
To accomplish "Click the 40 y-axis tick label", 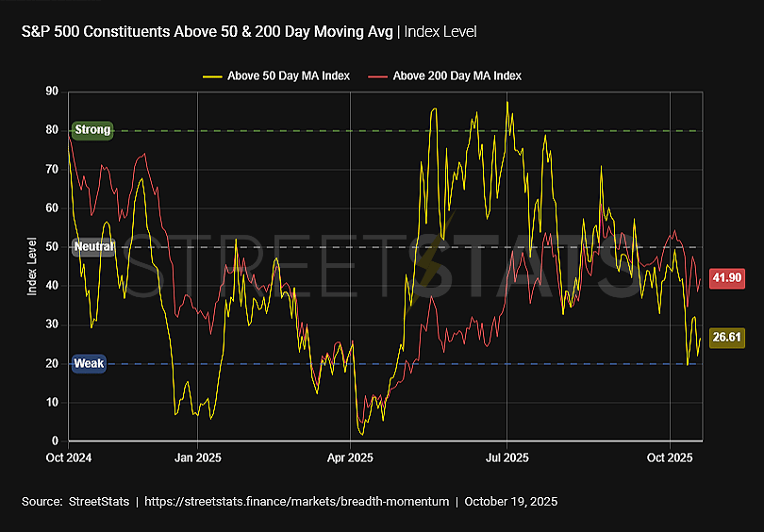I will [x=52, y=286].
